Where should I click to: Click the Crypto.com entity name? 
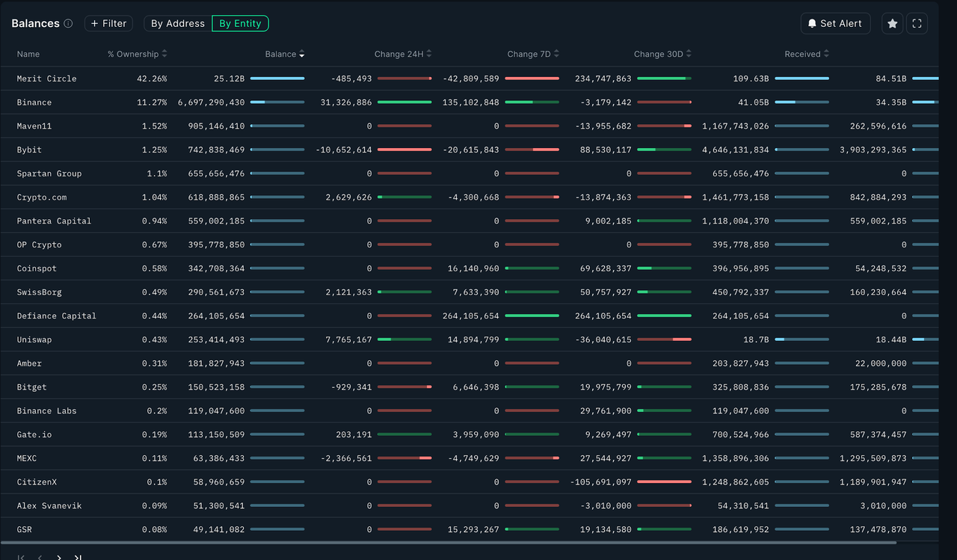(42, 197)
